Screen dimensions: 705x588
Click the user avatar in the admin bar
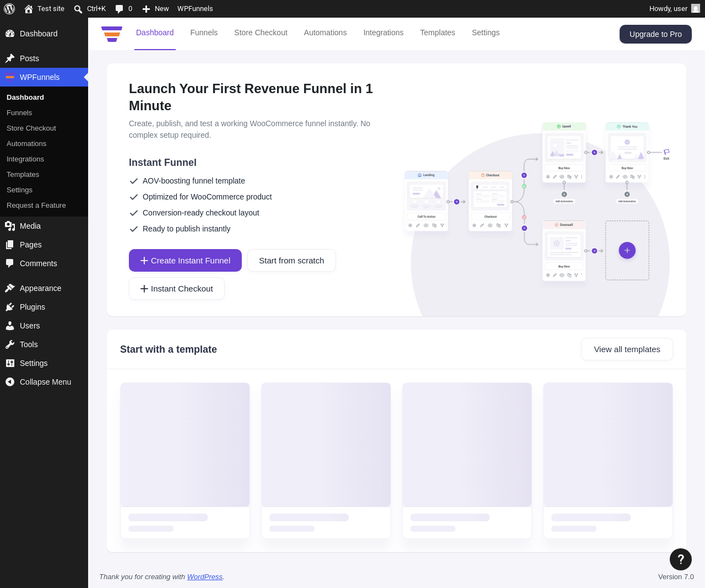(x=696, y=9)
